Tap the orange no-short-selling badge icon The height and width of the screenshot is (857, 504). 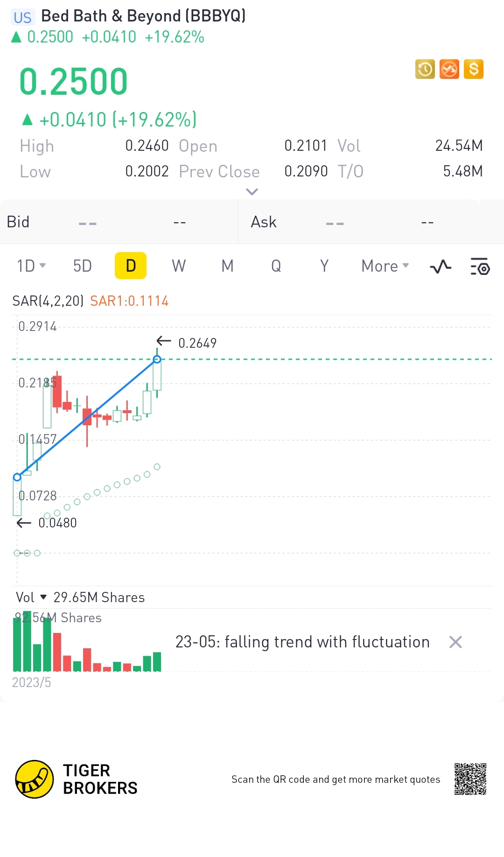tap(449, 70)
